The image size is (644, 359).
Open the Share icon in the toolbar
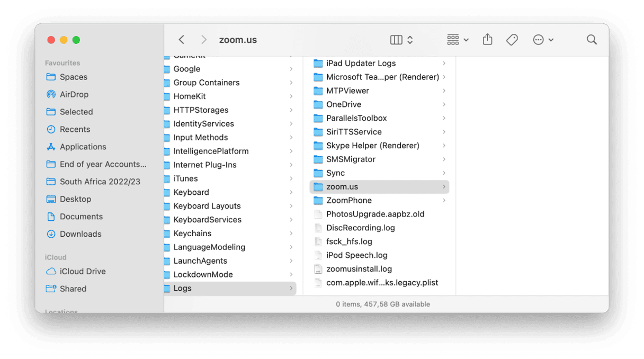[x=487, y=39]
